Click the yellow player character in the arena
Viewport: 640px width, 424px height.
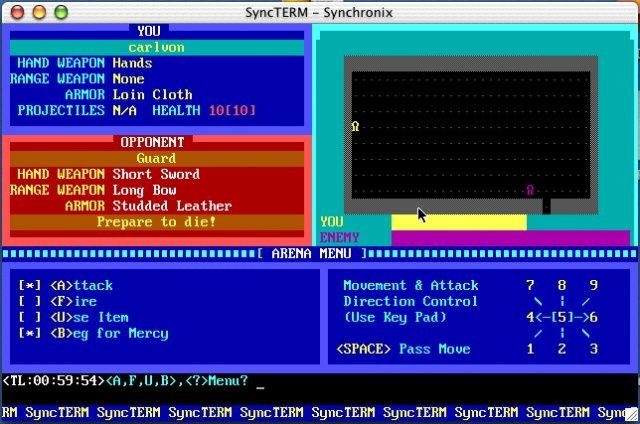(355, 126)
